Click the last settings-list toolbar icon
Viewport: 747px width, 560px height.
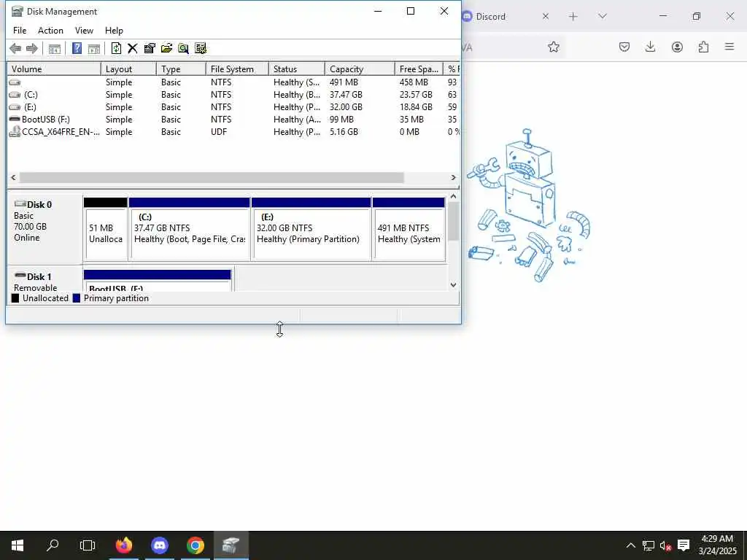[201, 48]
